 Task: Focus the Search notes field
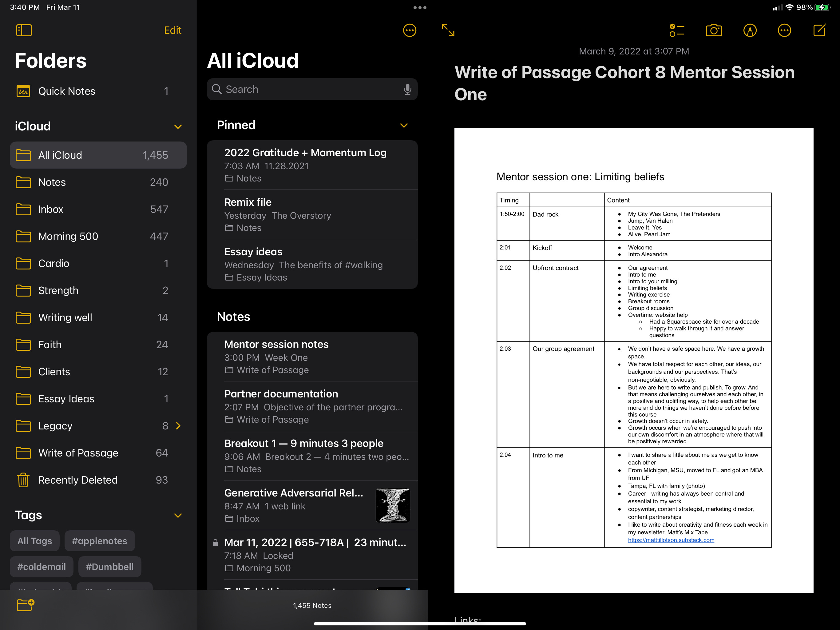[x=312, y=89]
